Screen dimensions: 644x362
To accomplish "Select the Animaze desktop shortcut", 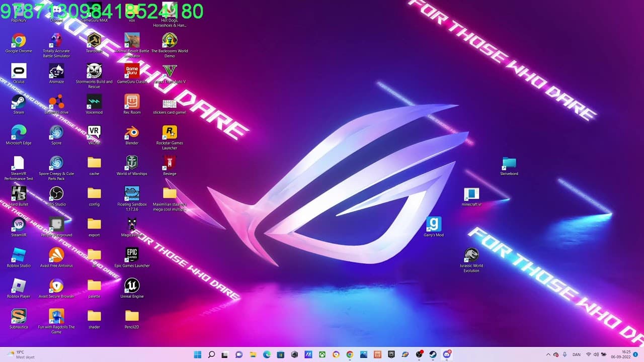I will 56,74.
